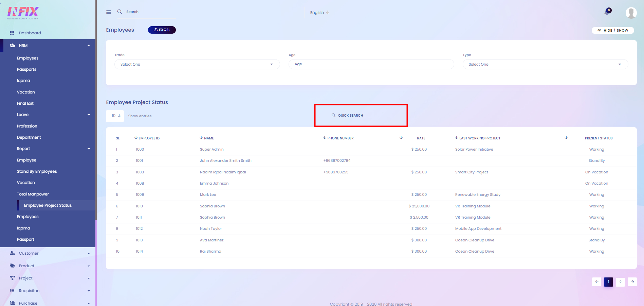This screenshot has height=306, width=644.
Task: Click 'Solar Power Initiative' project cell
Action: 474,149
